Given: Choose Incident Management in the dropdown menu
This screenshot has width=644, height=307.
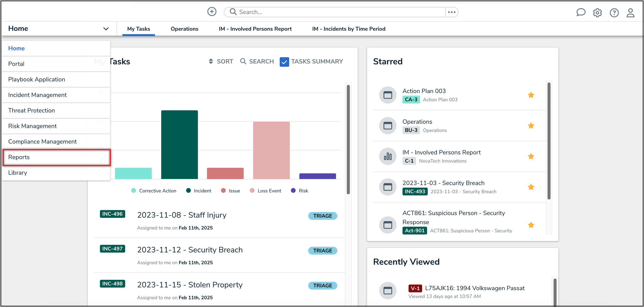Looking at the screenshot, I should (x=37, y=95).
